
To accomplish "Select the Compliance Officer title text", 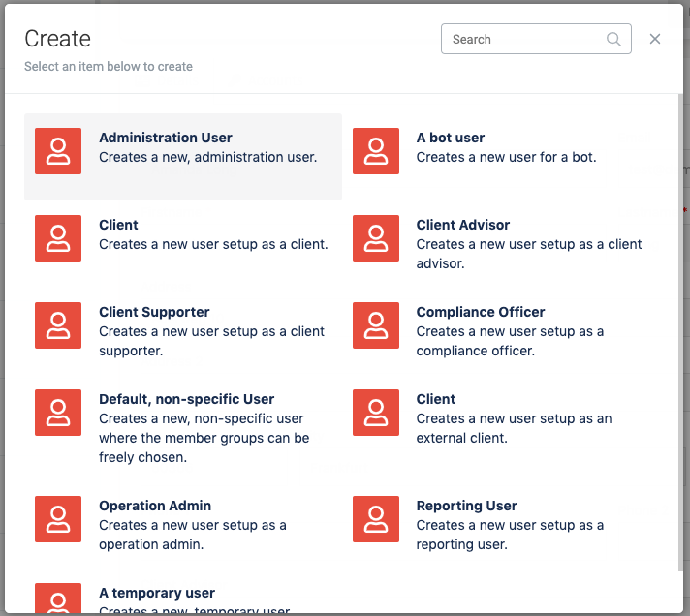I will pos(480,312).
